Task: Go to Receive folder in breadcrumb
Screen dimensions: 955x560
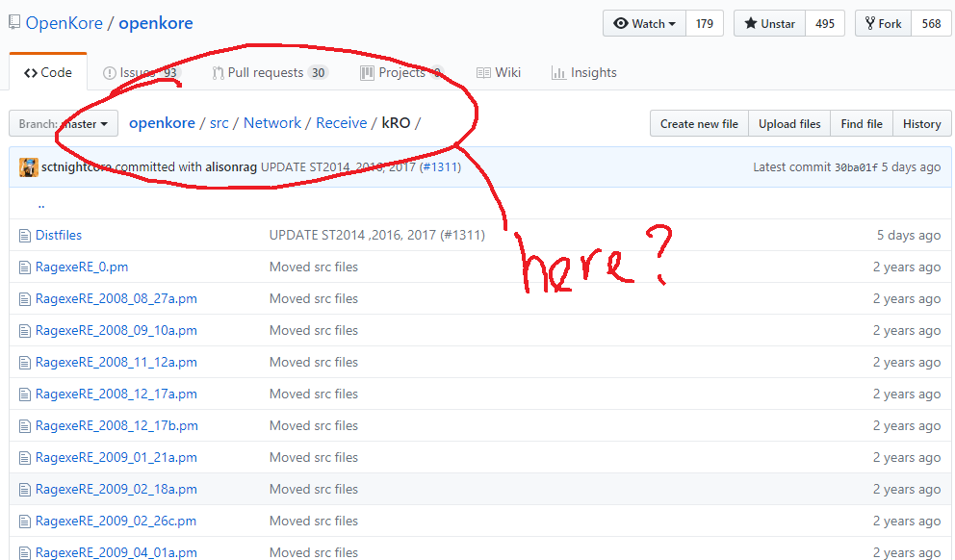Action: pyautogui.click(x=341, y=123)
